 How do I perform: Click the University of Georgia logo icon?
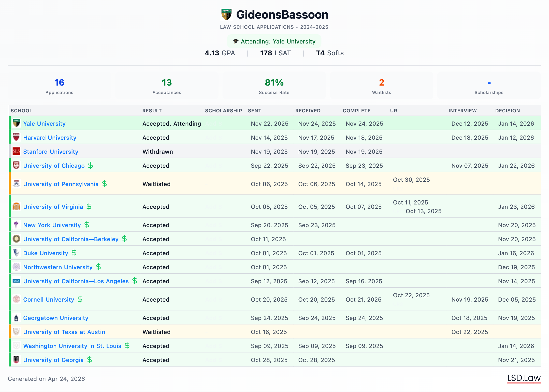16,360
